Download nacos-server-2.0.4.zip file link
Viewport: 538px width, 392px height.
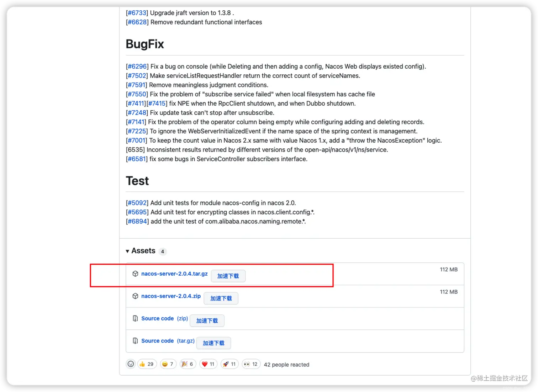click(x=171, y=296)
